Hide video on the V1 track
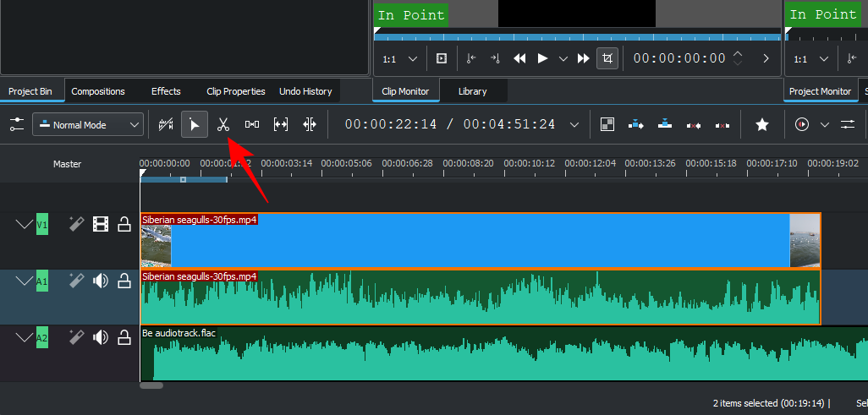The image size is (868, 415). (101, 224)
